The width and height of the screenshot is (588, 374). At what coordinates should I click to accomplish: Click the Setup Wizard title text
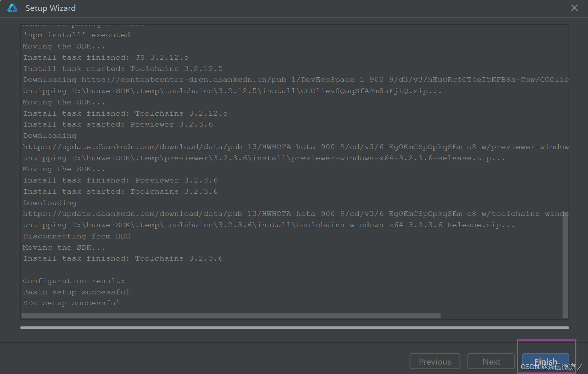[x=50, y=8]
